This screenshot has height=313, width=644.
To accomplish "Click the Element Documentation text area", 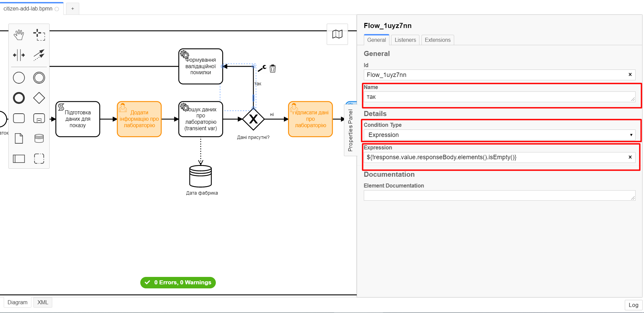I will (499, 196).
